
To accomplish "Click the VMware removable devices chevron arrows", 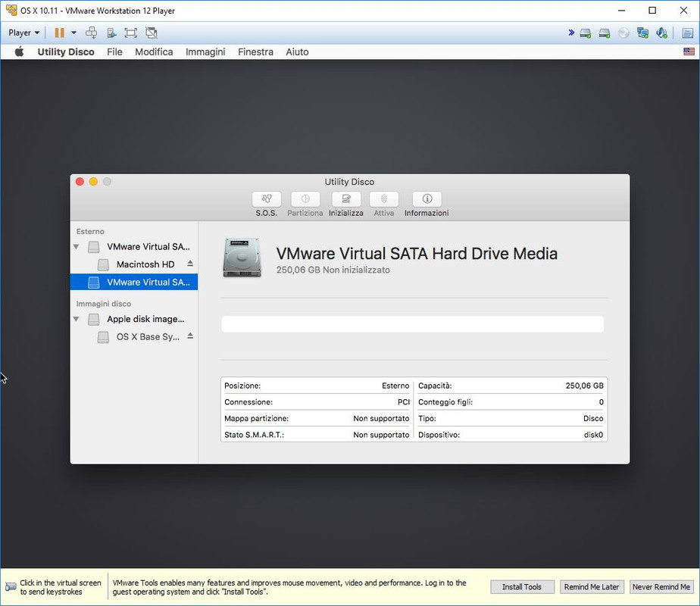I will 571,33.
